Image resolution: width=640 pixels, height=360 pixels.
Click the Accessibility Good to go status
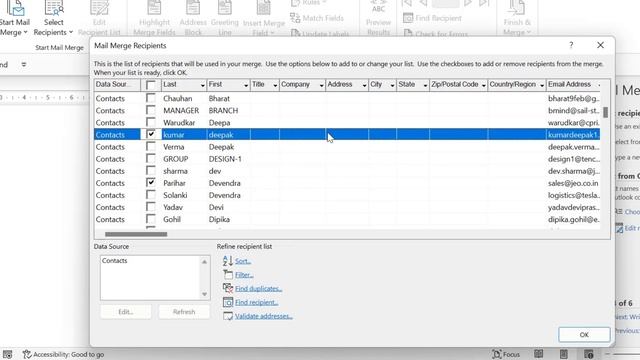pos(63,354)
